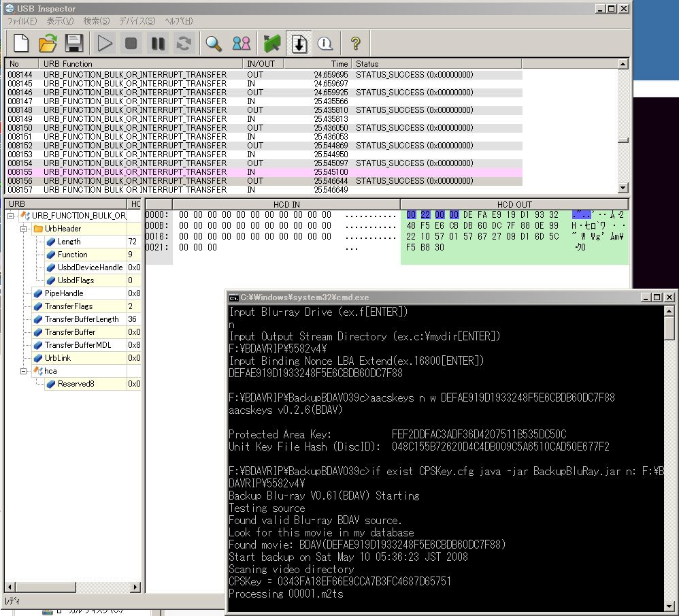Viewport: 679px width, 616px height.
Task: Click URB tree scrollbar left arrow
Action: 10,587
